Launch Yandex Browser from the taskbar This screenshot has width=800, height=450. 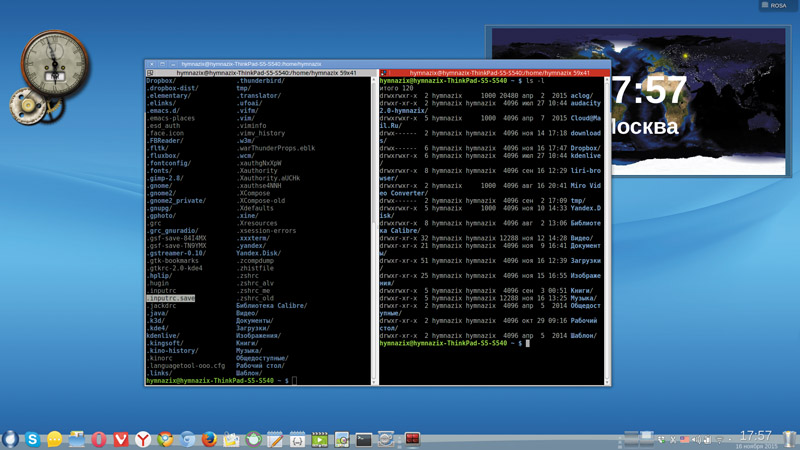[143, 439]
